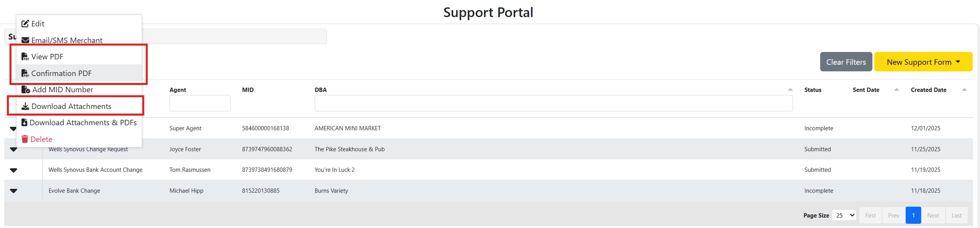Click the PDF file icon beside View PDF

[x=25, y=57]
